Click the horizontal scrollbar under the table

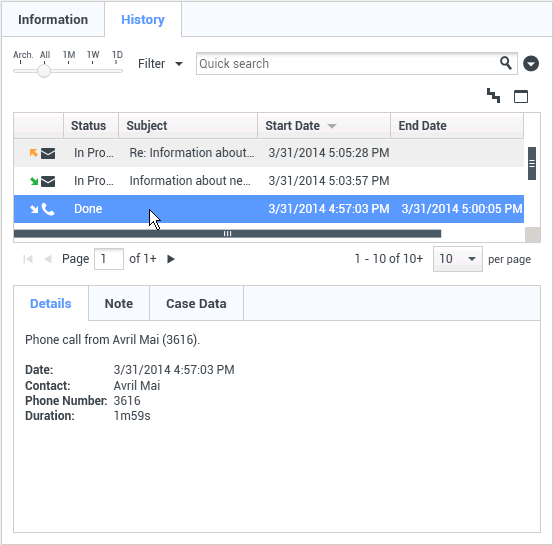[x=227, y=234]
